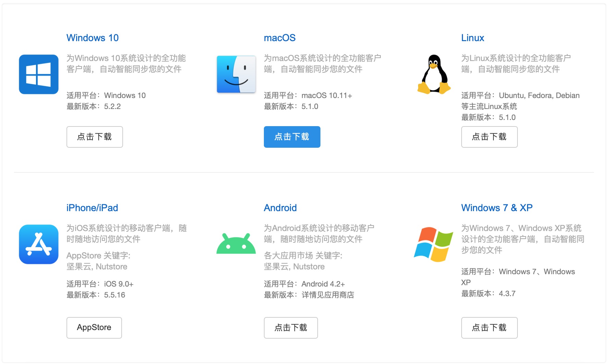Click the Windows 10 logo icon
Image resolution: width=610 pixels, height=364 pixels.
(39, 74)
